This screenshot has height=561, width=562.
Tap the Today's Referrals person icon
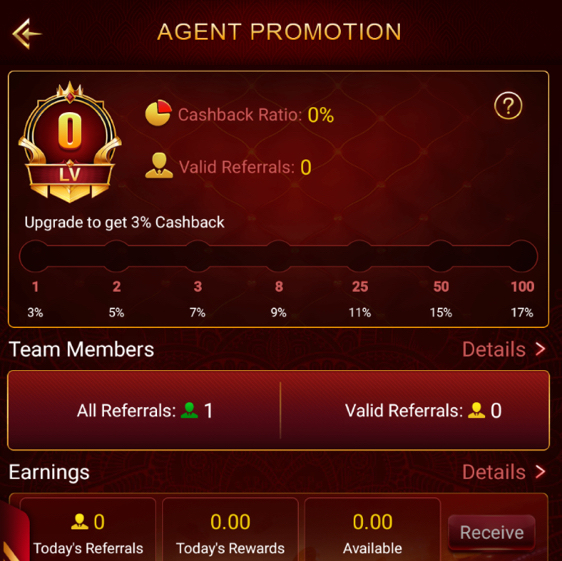[79, 522]
